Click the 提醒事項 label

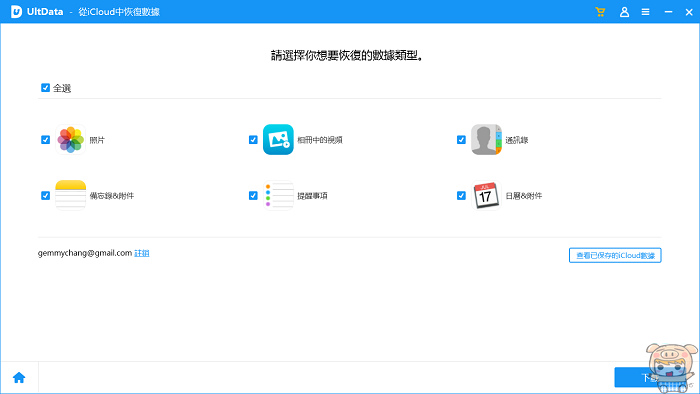(x=312, y=196)
